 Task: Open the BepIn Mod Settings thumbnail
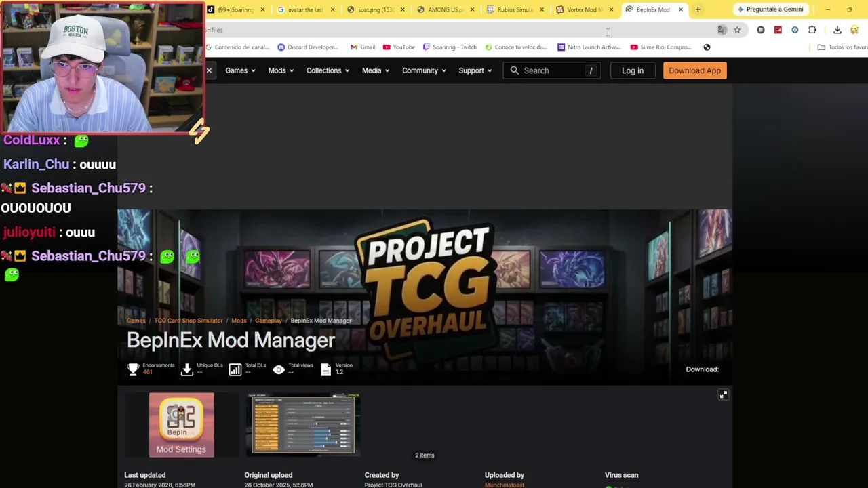tap(181, 425)
